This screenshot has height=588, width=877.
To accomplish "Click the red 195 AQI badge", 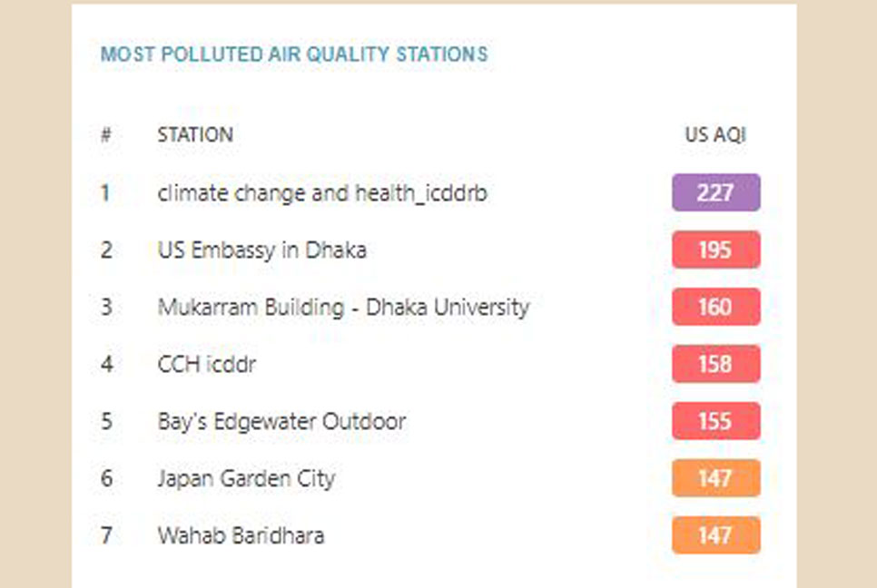I will pos(716,250).
